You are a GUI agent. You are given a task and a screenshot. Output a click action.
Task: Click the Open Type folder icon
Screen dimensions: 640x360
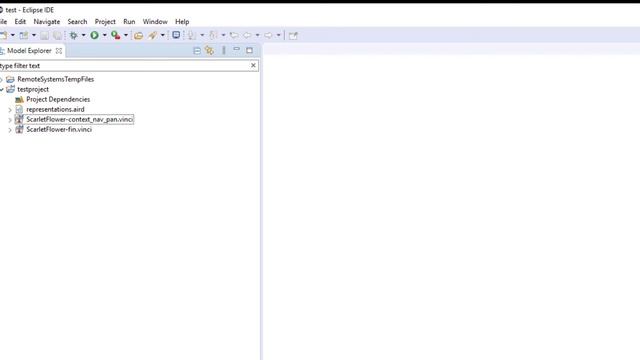139,36
